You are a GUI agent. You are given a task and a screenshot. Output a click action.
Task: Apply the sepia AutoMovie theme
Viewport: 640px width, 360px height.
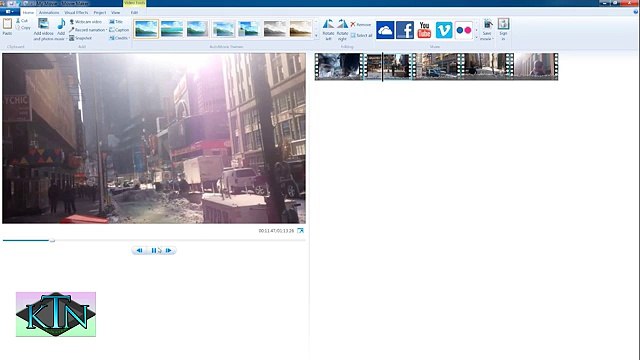click(x=300, y=29)
